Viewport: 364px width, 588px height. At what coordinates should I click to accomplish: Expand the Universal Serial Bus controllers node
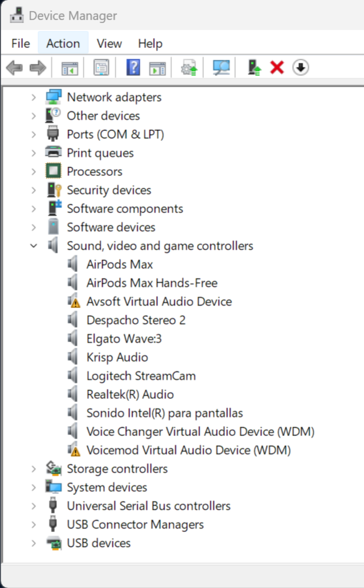34,506
